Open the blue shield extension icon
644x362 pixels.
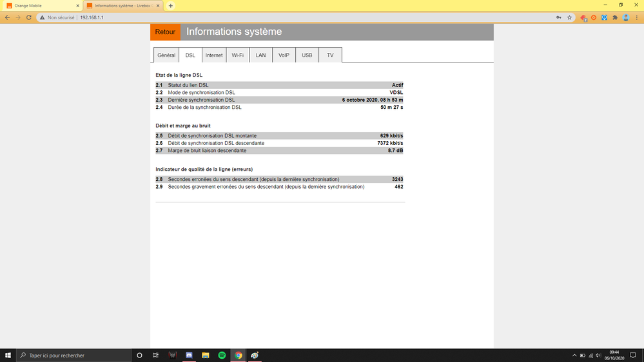tap(605, 17)
